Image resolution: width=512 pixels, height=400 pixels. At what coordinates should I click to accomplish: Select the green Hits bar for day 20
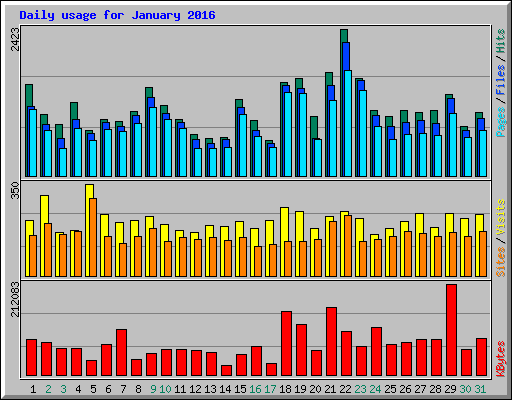pos(314,127)
